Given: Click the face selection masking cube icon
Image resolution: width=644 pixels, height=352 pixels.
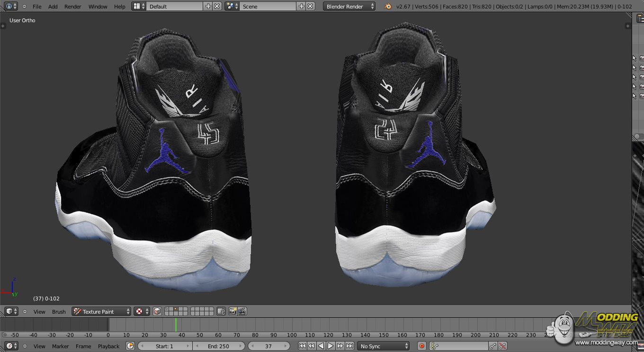Looking at the screenshot, I should 157,311.
